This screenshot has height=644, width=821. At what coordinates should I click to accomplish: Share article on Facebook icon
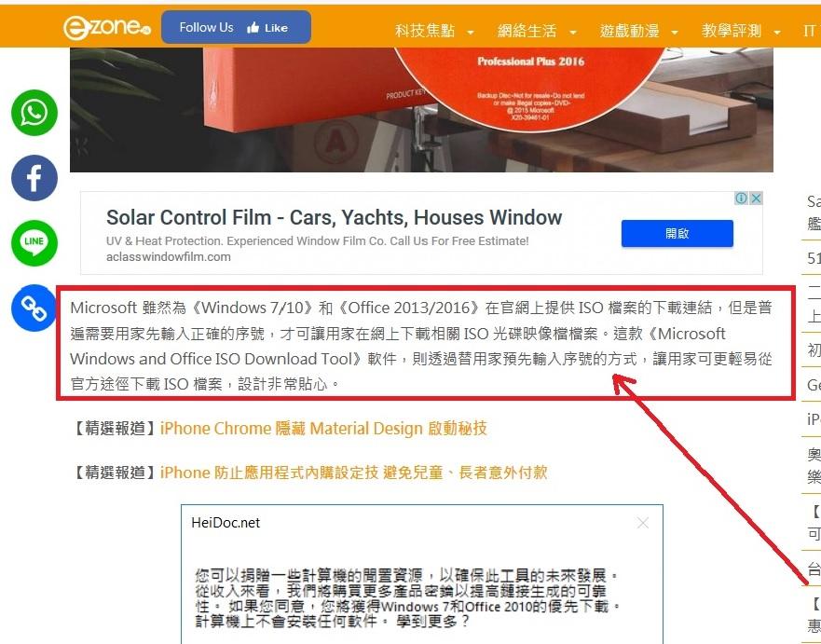[x=34, y=178]
